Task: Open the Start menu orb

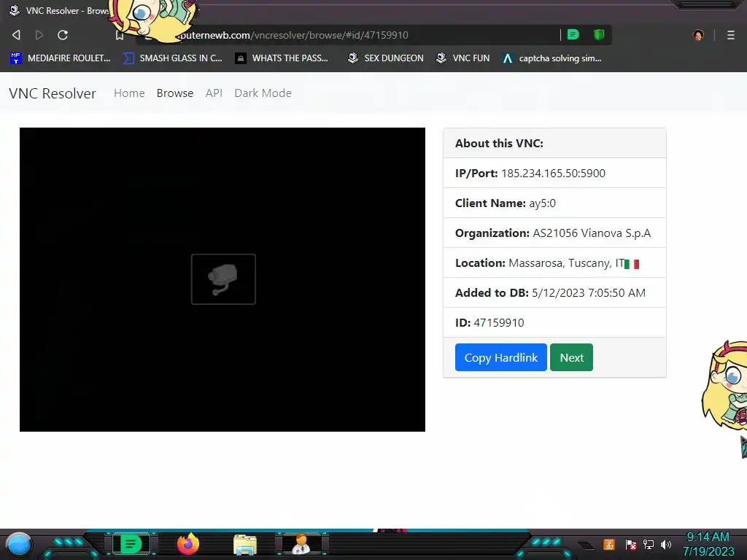Action: coord(18,545)
